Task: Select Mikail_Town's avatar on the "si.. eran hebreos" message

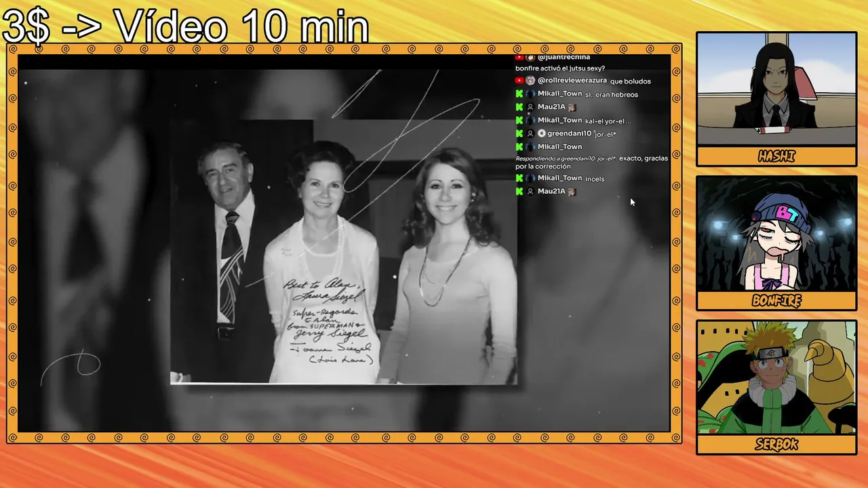Action: [530, 94]
